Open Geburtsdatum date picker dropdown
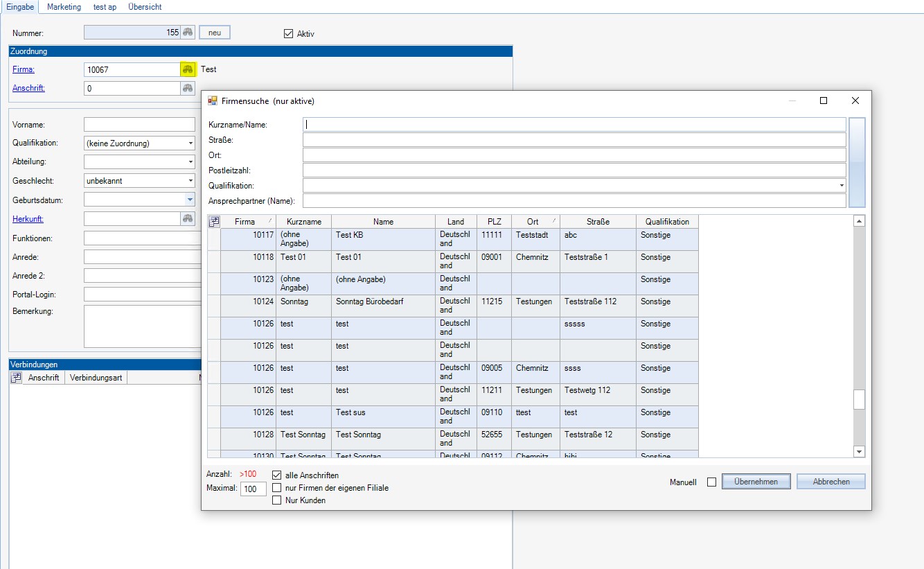The image size is (924, 569). coord(190,200)
